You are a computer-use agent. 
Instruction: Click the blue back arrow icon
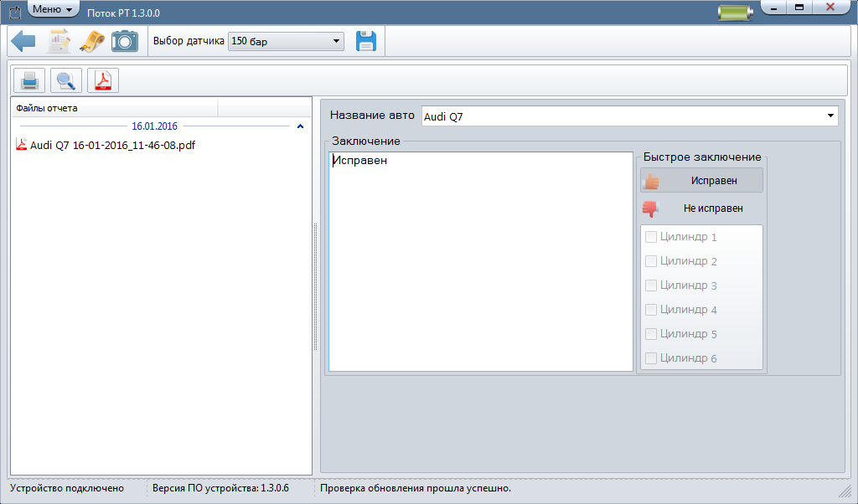[23, 41]
